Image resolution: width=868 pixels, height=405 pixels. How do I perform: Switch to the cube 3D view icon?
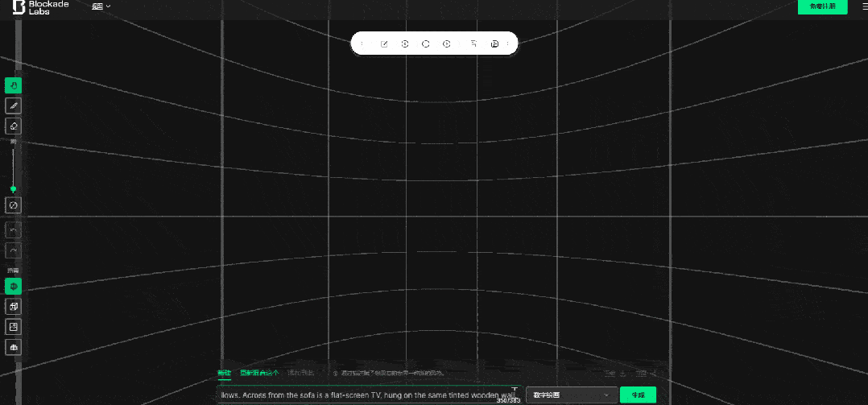coord(13,306)
